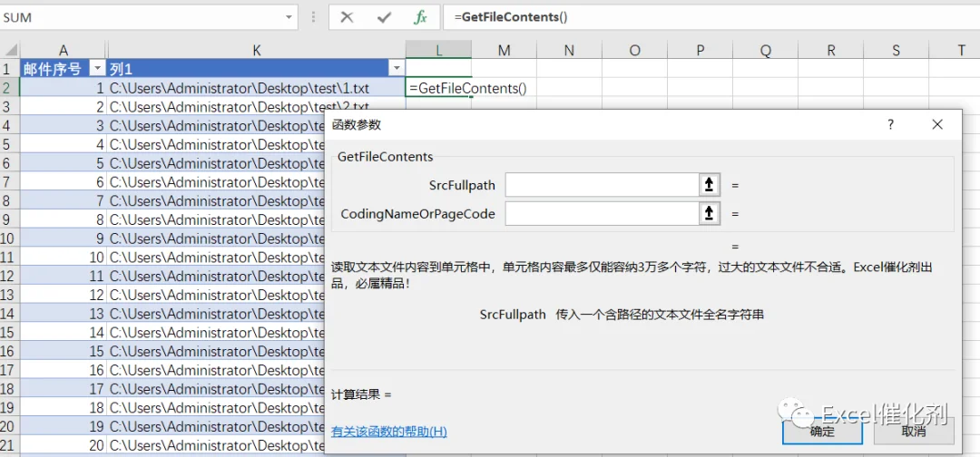Click the SrcFullpath argument input box
980x457 pixels.
602,185
